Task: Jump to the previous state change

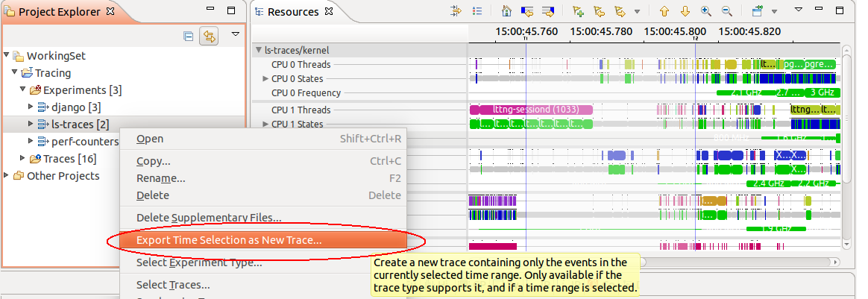Action: click(527, 12)
